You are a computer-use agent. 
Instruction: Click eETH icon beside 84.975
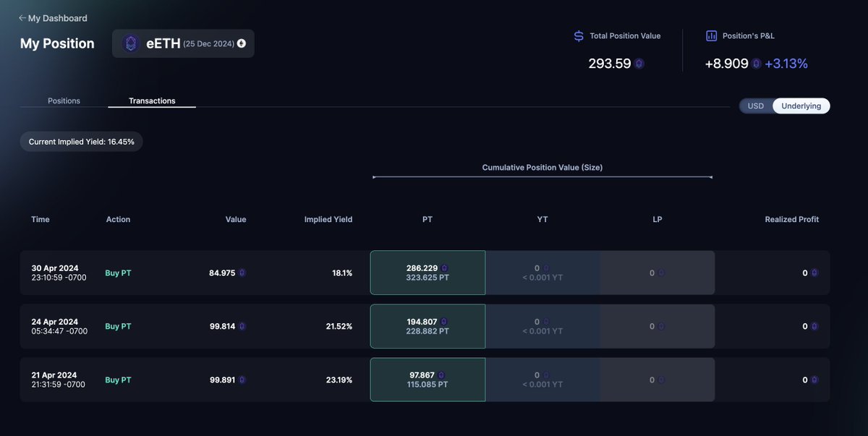pos(242,273)
